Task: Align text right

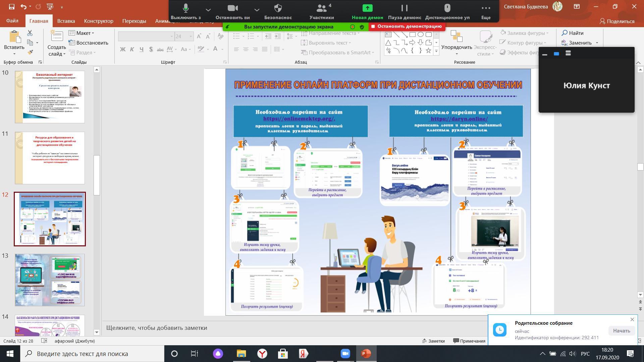Action: pyautogui.click(x=255, y=49)
